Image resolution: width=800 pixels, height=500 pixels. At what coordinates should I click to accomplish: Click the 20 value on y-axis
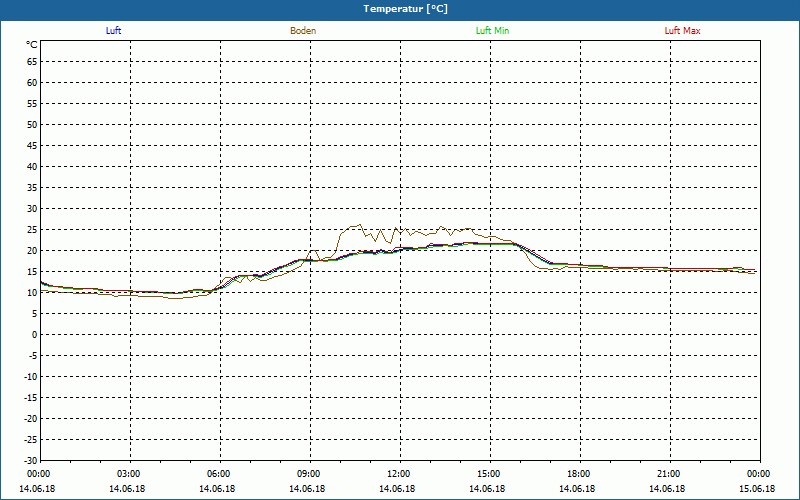point(32,251)
